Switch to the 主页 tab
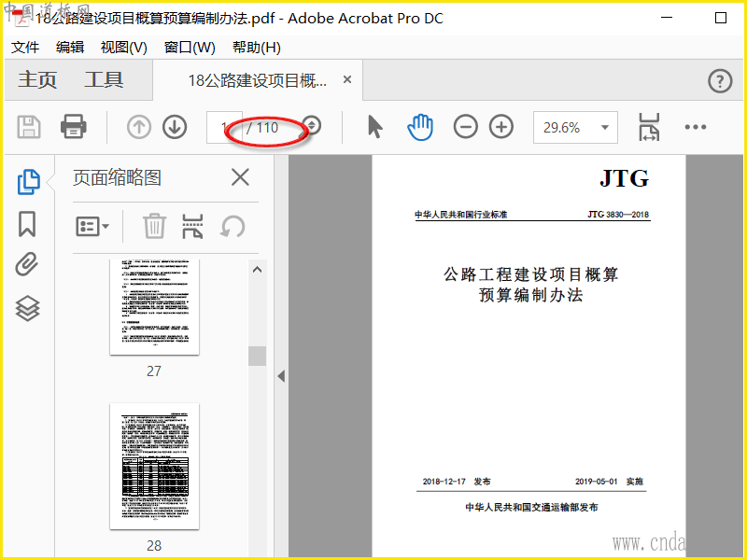 [x=37, y=79]
